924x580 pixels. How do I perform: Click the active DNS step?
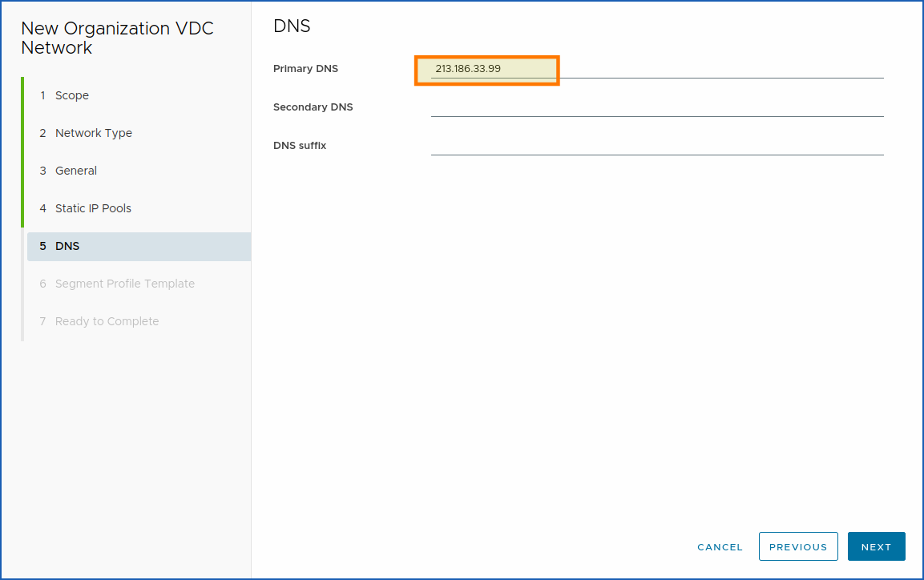click(67, 246)
